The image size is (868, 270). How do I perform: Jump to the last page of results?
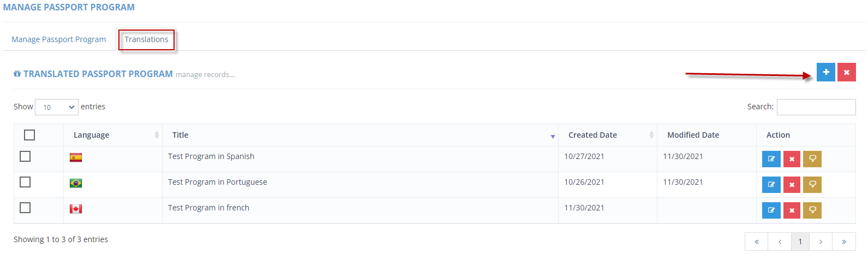pyautogui.click(x=844, y=242)
